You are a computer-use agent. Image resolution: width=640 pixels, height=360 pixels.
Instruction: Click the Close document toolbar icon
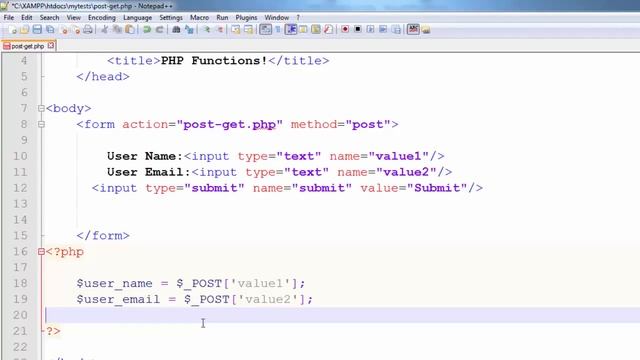pyautogui.click(x=64, y=29)
